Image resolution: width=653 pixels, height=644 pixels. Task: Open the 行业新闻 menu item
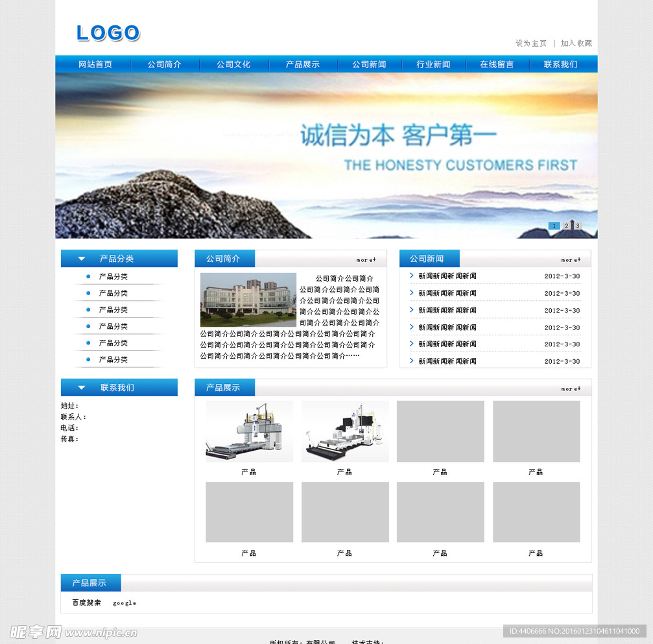[434, 64]
